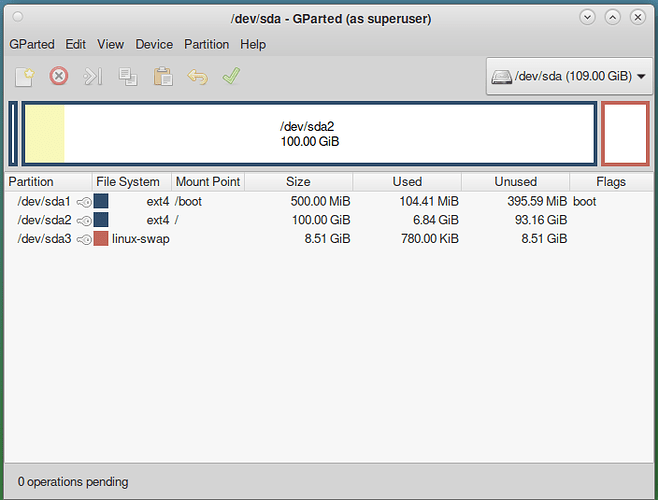Image resolution: width=658 pixels, height=500 pixels.
Task: Click the 395.59 MiB unused value
Action: [537, 202]
